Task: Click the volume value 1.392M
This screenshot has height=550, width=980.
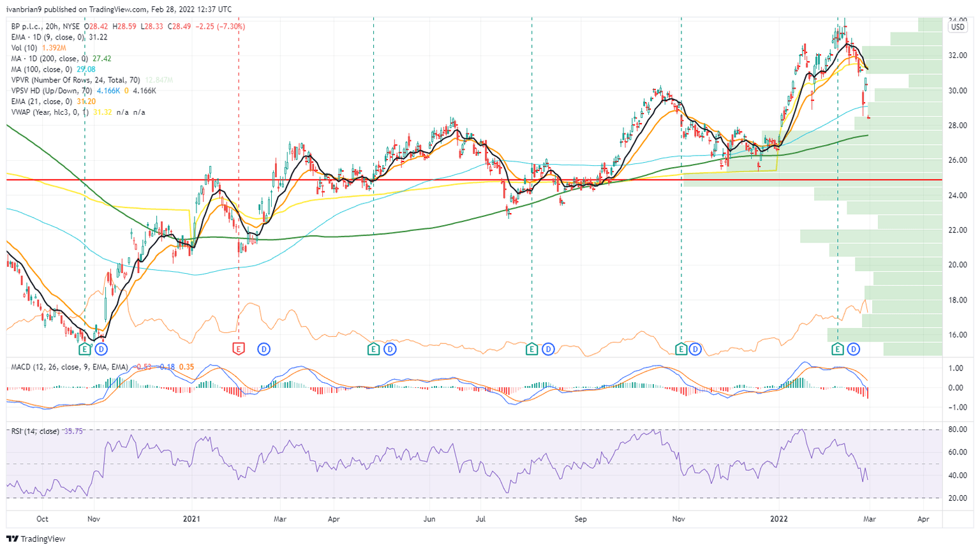Action: 54,48
